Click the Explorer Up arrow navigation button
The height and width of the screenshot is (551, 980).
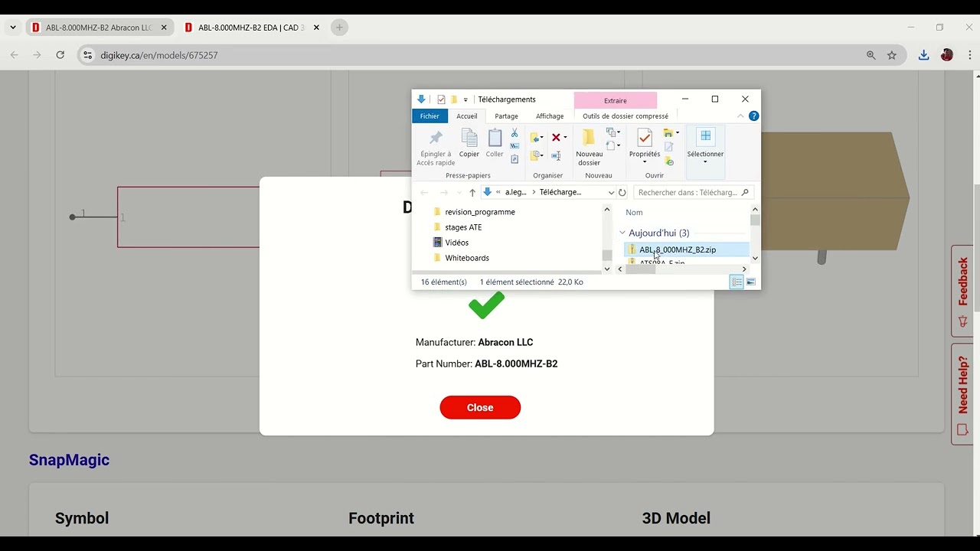tap(472, 193)
